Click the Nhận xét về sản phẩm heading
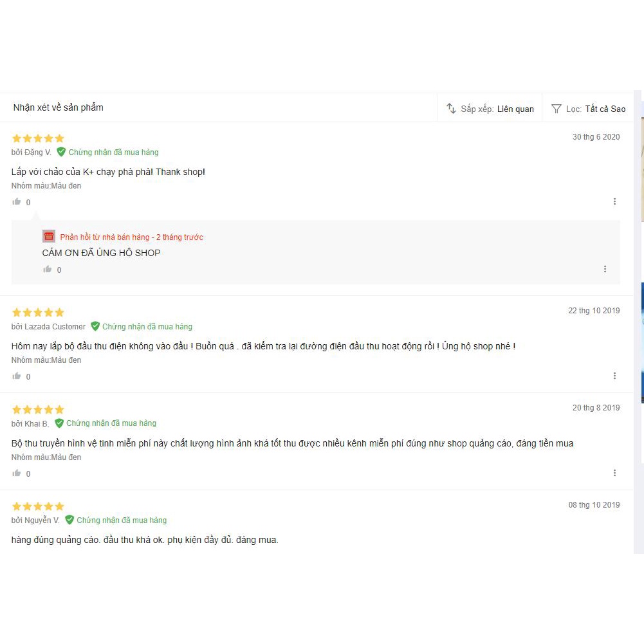Image resolution: width=644 pixels, height=644 pixels. tap(59, 107)
